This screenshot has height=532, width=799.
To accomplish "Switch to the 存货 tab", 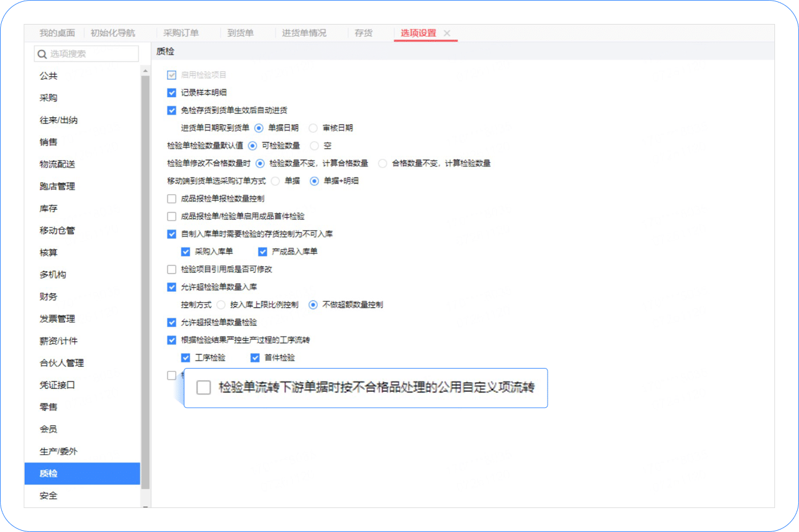I will pyautogui.click(x=364, y=33).
